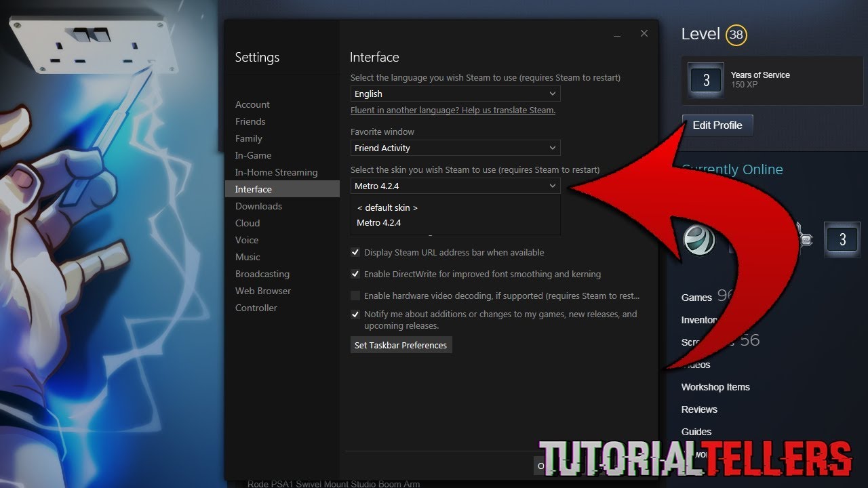Toggle Enable DirectWrite font smoothing checkbox
The image size is (868, 488).
355,274
